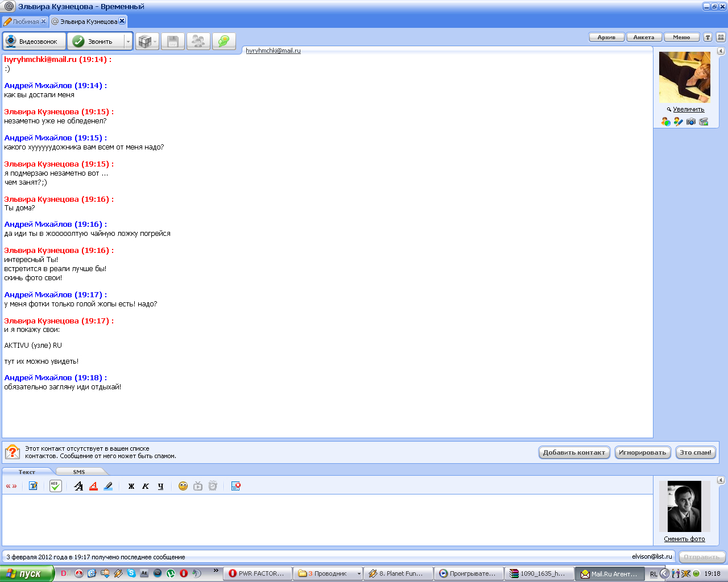Viewport: 728px width, 582px height.
Task: Pick the red font color swatch
Action: 93,486
